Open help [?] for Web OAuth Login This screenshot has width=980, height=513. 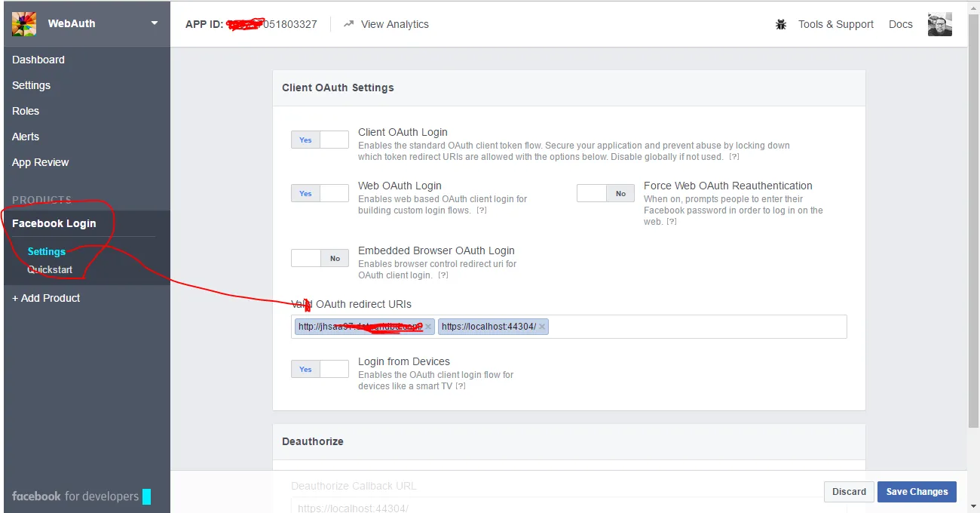[481, 210]
